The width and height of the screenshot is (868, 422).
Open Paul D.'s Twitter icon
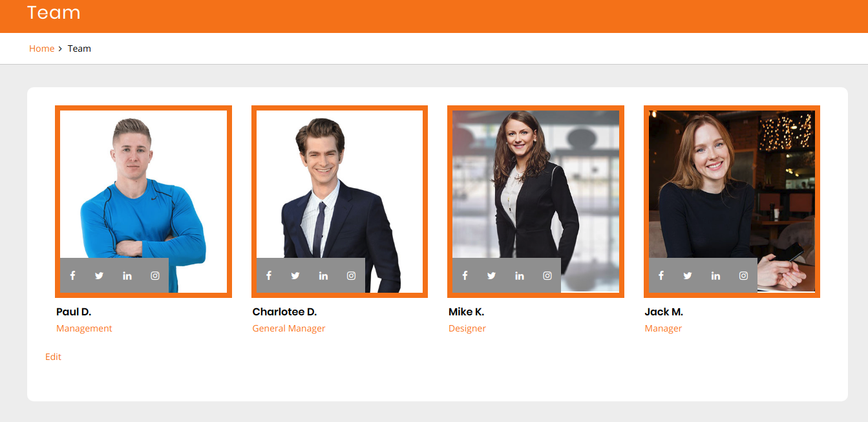99,275
